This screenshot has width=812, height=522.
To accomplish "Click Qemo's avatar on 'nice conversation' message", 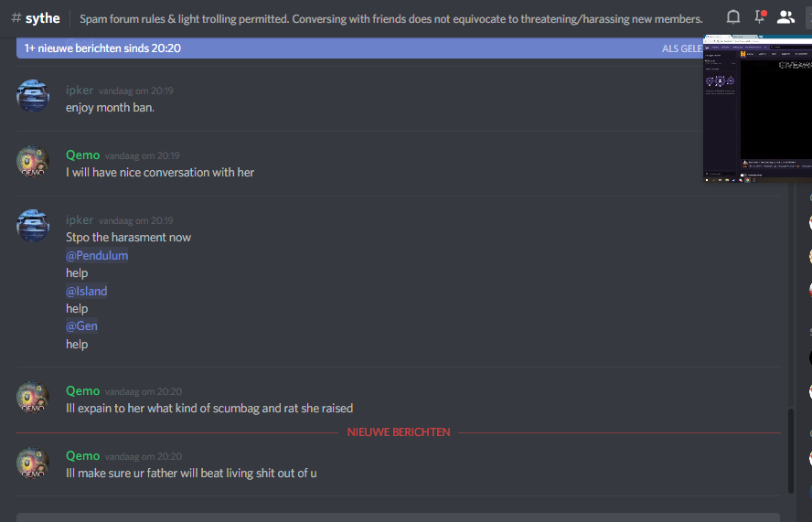I will coord(33,161).
